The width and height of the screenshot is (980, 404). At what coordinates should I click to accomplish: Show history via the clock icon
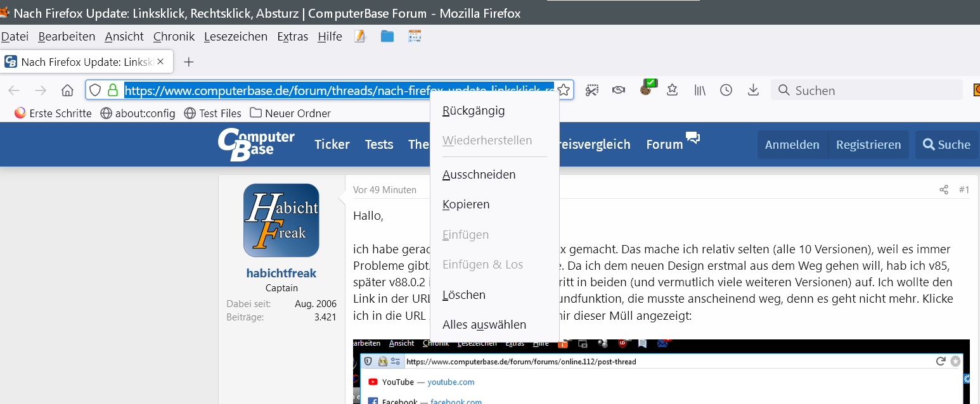coord(726,90)
